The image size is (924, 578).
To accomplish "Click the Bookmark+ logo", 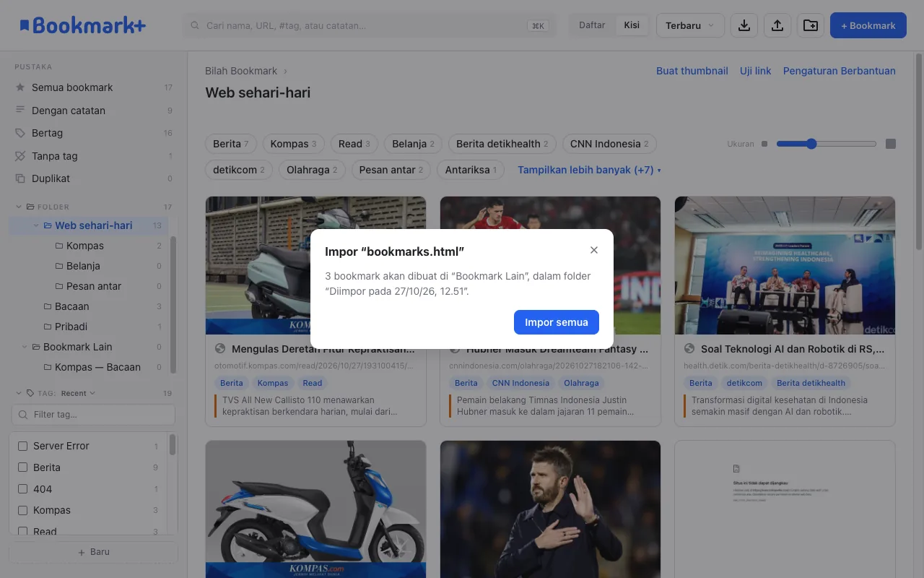I will [82, 25].
